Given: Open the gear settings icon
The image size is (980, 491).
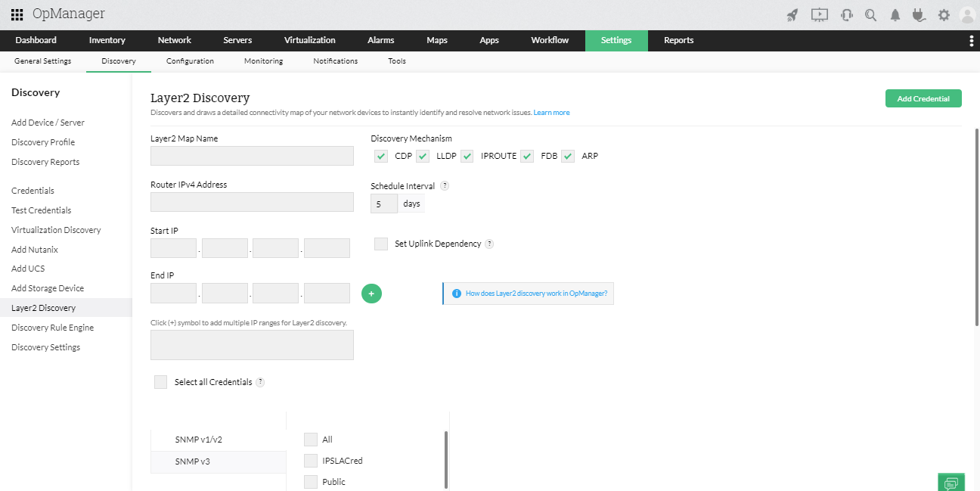Looking at the screenshot, I should point(944,14).
